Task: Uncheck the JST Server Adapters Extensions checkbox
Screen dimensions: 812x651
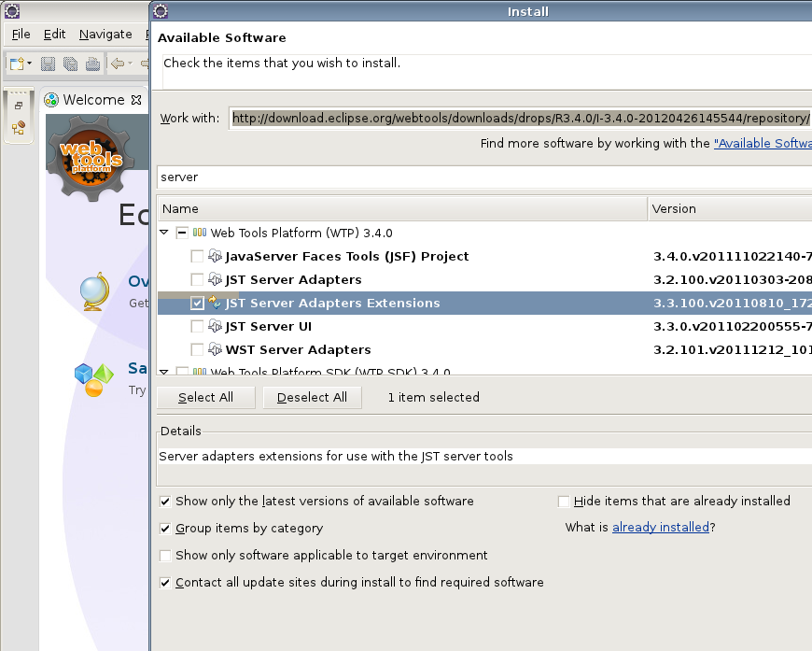Action: point(197,303)
